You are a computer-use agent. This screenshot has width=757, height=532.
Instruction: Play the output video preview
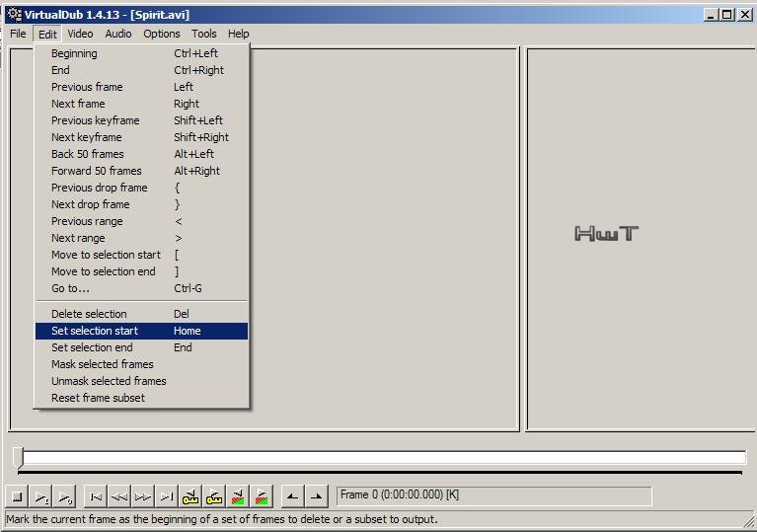(x=65, y=496)
